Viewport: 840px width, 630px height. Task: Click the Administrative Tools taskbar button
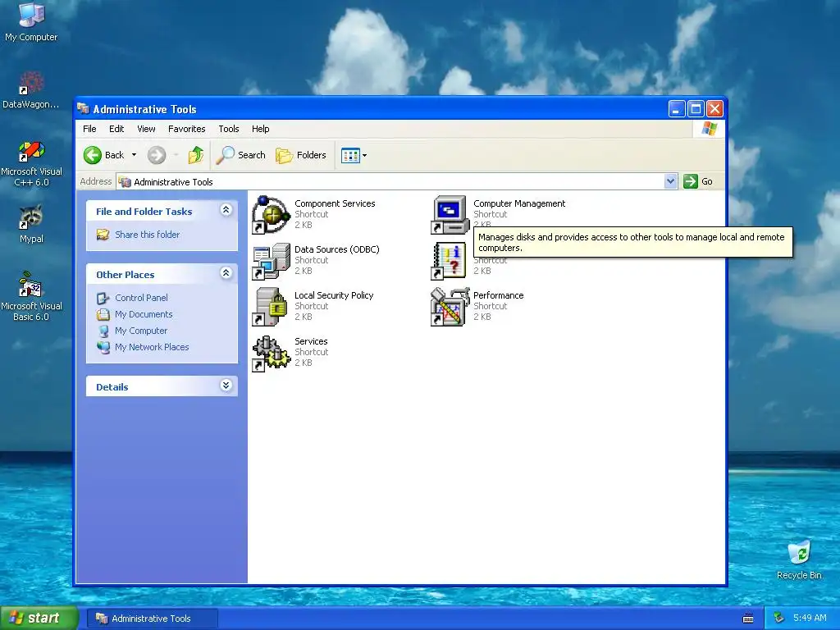tap(152, 619)
